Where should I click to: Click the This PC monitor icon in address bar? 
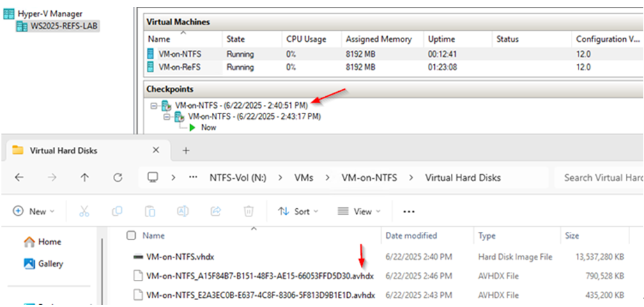pos(153,178)
